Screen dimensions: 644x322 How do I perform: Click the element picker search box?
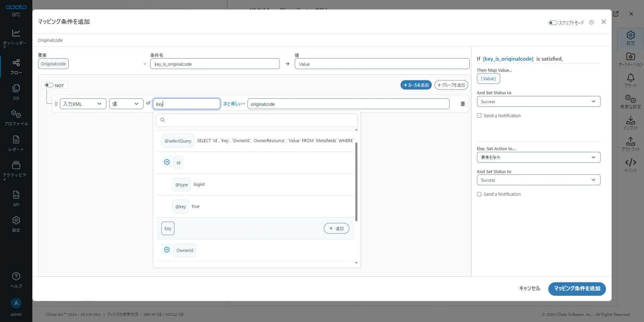click(257, 120)
